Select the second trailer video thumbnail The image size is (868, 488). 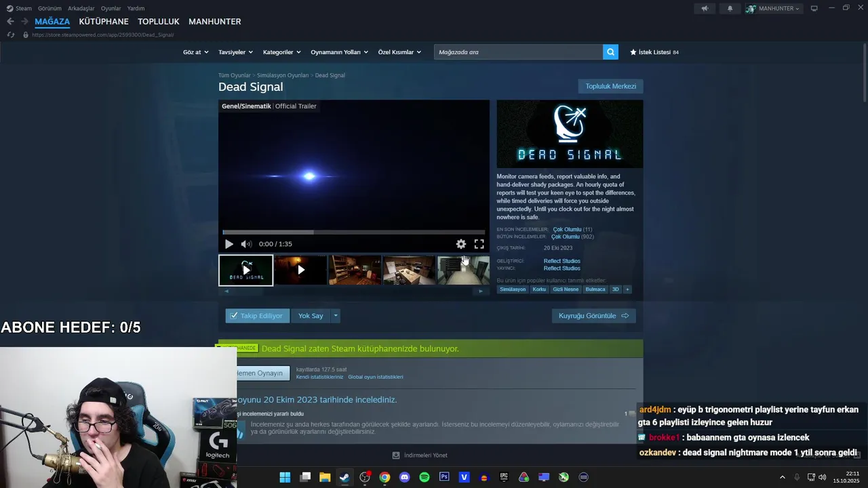[300, 270]
